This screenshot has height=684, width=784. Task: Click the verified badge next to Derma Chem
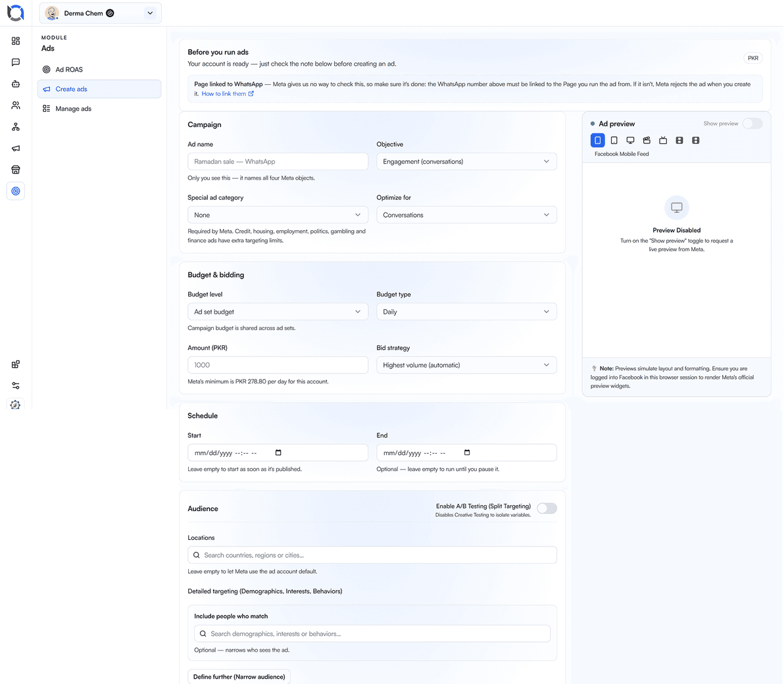pos(110,13)
